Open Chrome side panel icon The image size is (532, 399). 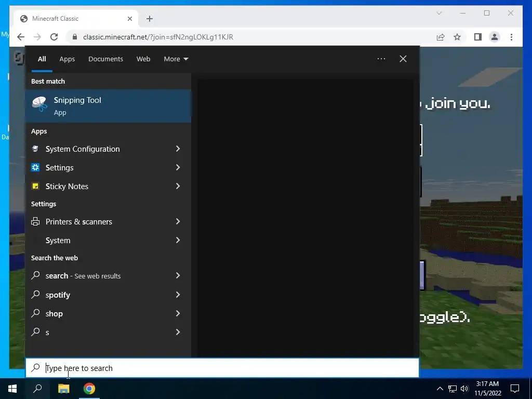(x=478, y=37)
